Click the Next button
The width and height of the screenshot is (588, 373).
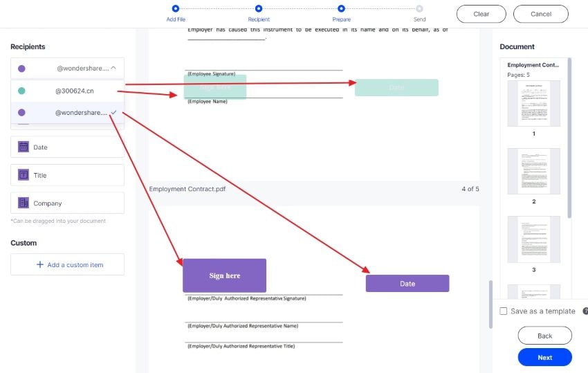point(544,357)
